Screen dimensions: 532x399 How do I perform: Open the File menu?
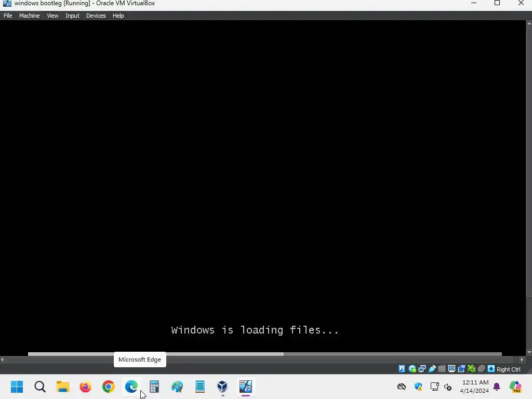[x=8, y=16]
